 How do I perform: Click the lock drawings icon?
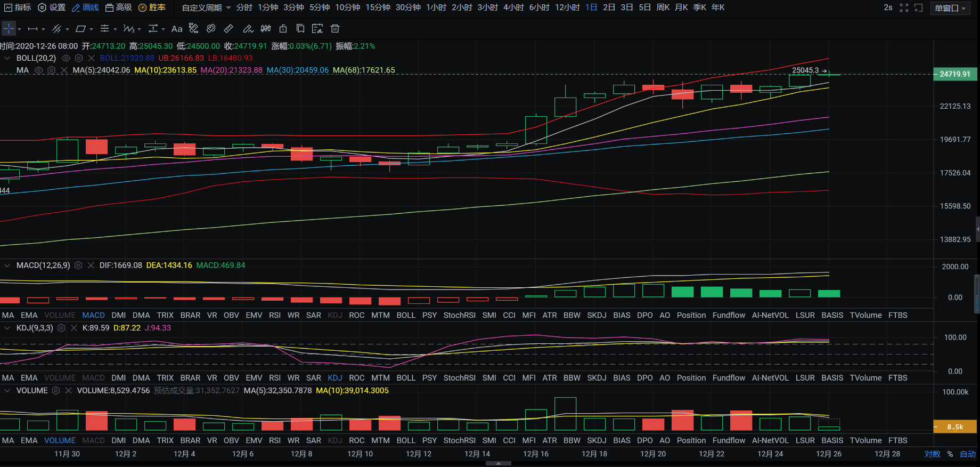pyautogui.click(x=283, y=29)
